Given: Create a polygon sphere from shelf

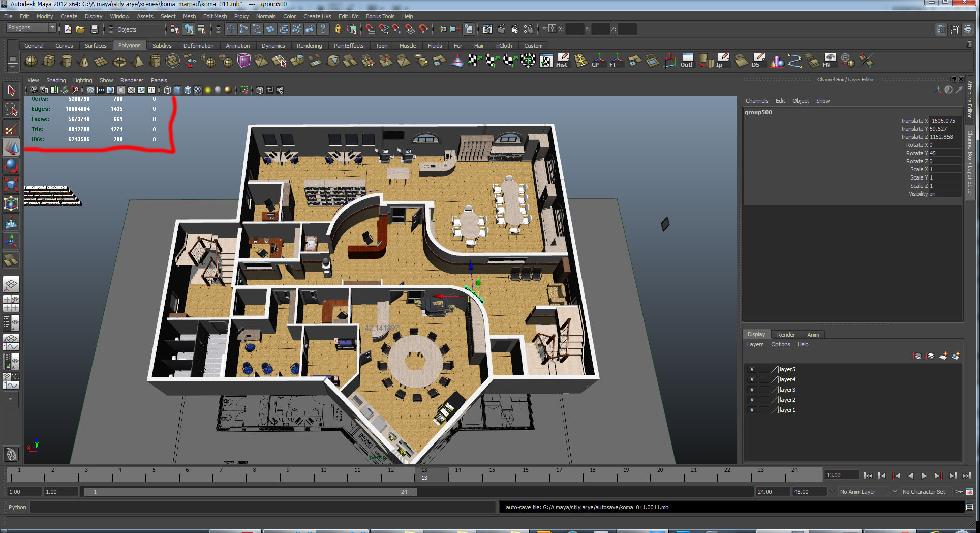Looking at the screenshot, I should [x=31, y=62].
